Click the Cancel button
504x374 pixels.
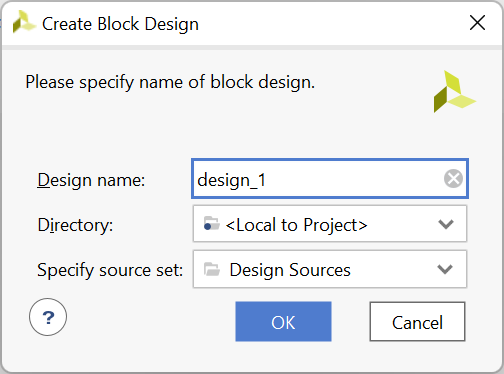417,322
